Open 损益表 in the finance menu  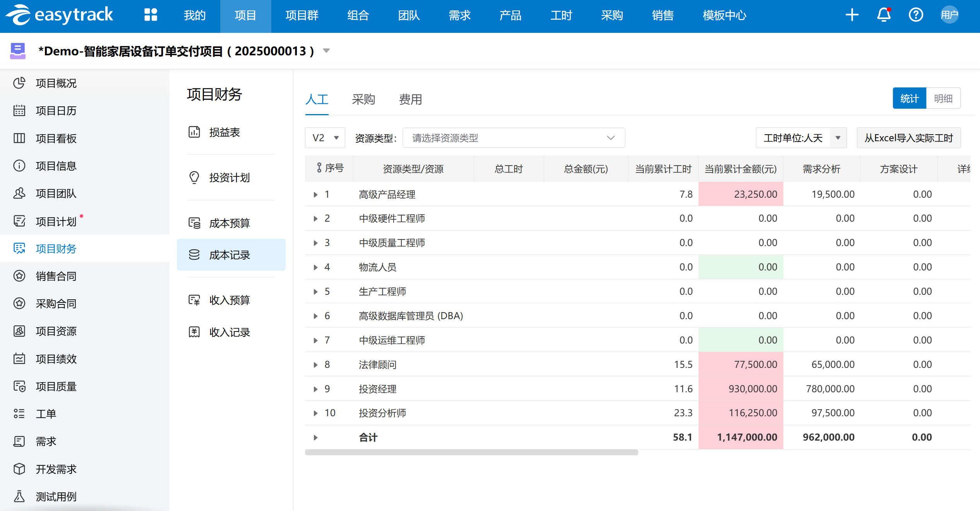pos(224,132)
